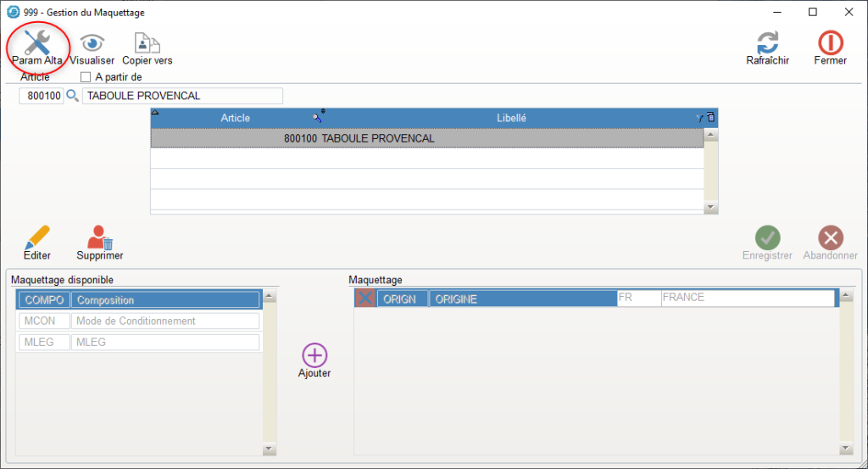Save changes with Enregistrer
Viewport: 868px width, 469px height.
tap(767, 240)
